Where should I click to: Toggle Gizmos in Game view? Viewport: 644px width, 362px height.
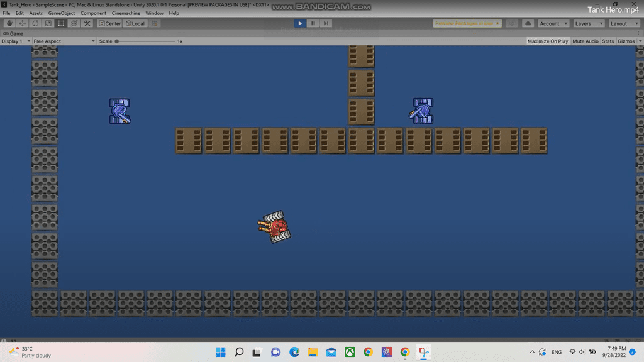(626, 41)
